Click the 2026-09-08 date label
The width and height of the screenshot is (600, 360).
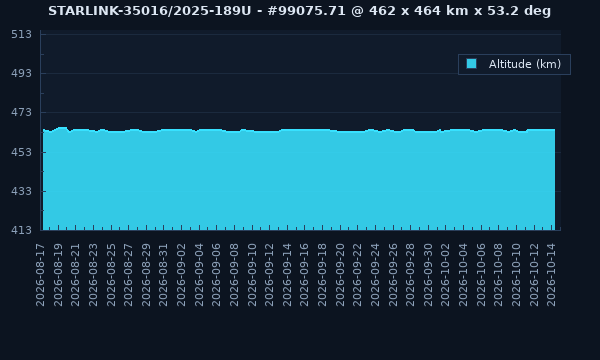click(x=234, y=275)
